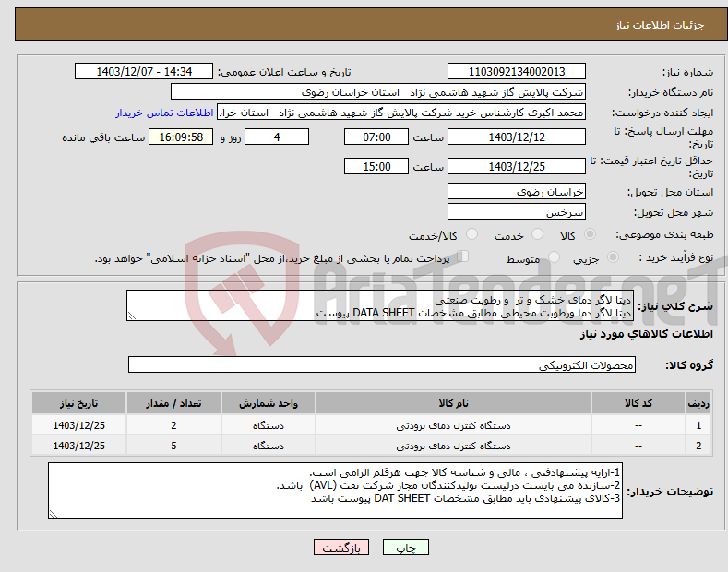
Task: Select the کالا radio button
Action: (x=590, y=234)
